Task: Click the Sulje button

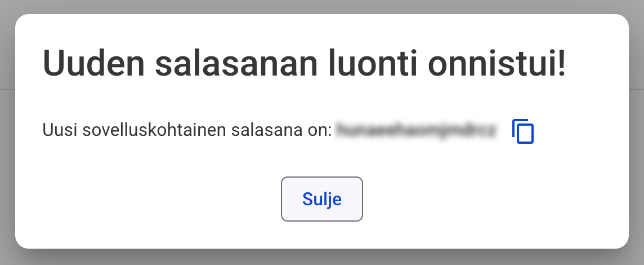Action: pyautogui.click(x=322, y=199)
